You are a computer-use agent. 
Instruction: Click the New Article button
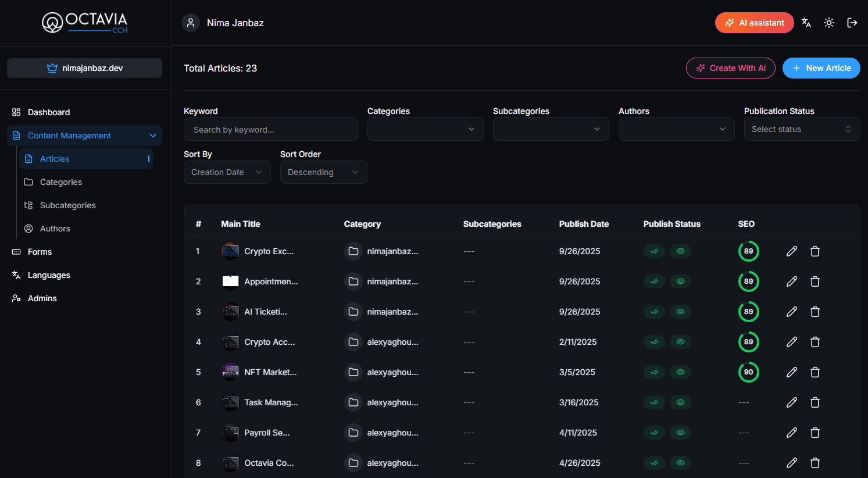tap(821, 68)
